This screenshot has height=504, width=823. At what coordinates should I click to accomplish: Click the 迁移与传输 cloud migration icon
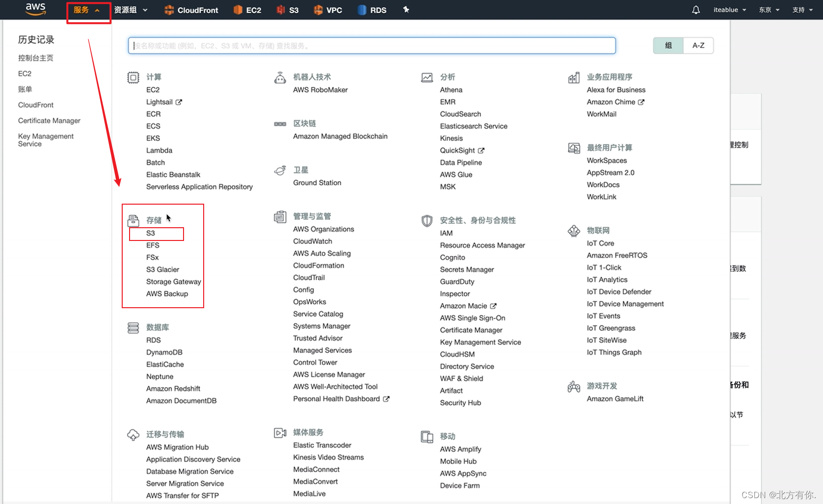click(133, 435)
